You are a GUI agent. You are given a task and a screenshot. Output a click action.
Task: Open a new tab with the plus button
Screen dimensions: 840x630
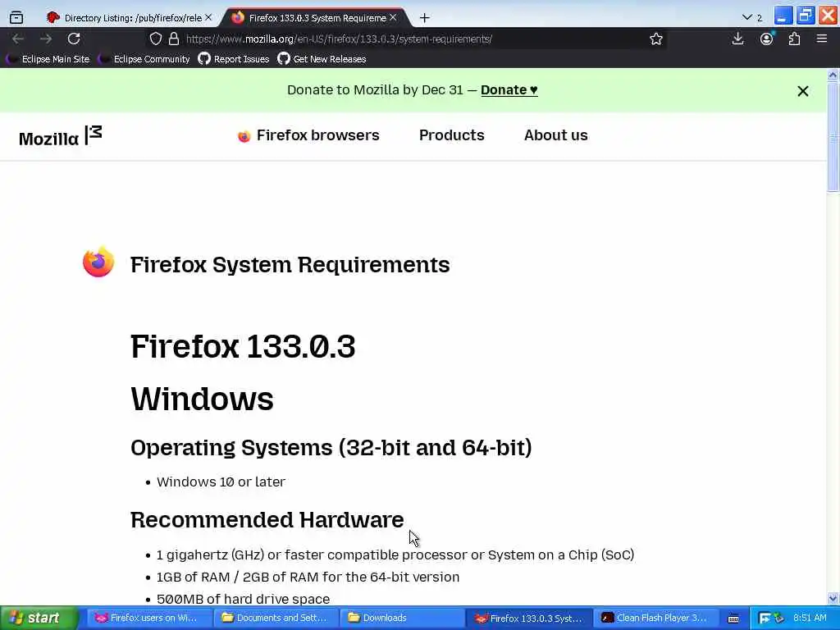click(424, 18)
